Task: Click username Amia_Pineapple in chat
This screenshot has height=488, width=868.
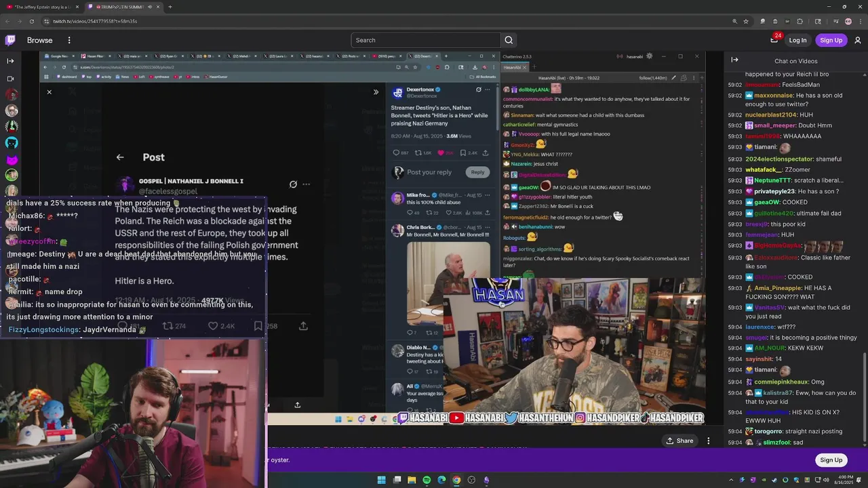Action: pyautogui.click(x=778, y=288)
